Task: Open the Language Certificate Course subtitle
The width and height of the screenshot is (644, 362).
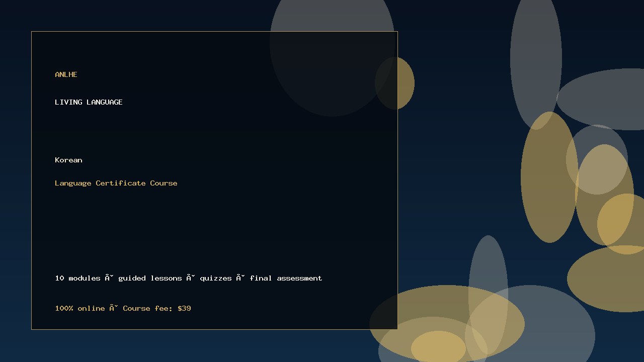Action: 116,183
